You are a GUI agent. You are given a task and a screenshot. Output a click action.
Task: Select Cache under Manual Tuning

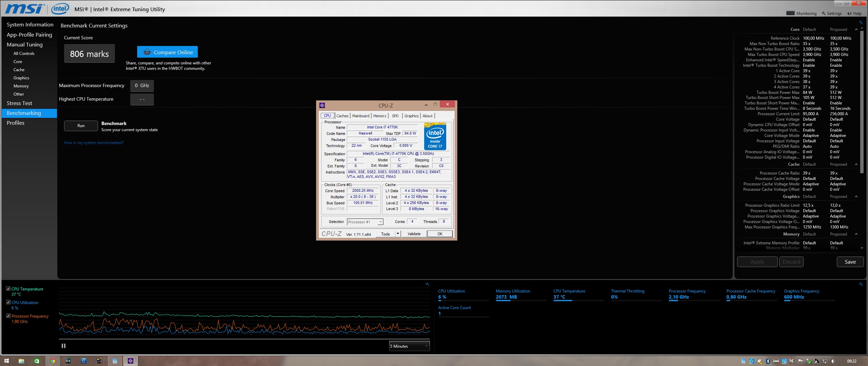19,70
